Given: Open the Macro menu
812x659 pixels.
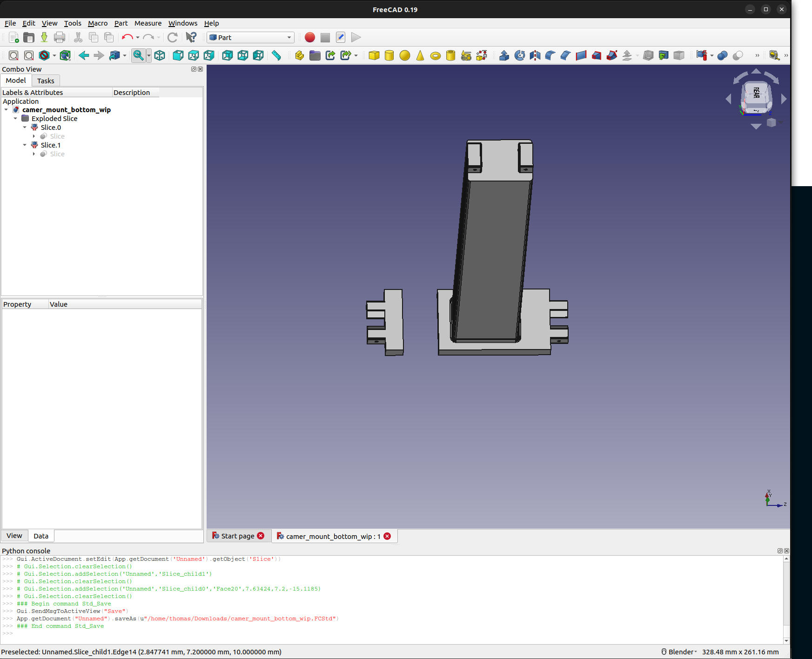Looking at the screenshot, I should [98, 23].
